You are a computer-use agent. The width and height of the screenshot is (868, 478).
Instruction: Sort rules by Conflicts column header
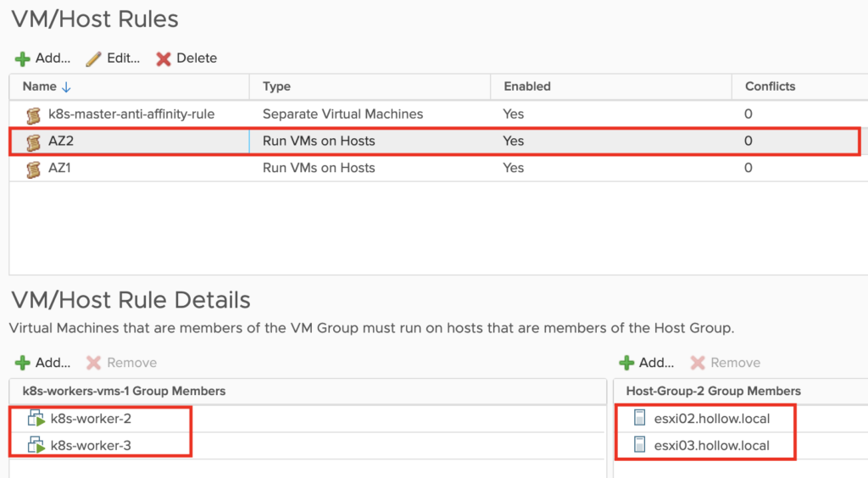point(770,86)
